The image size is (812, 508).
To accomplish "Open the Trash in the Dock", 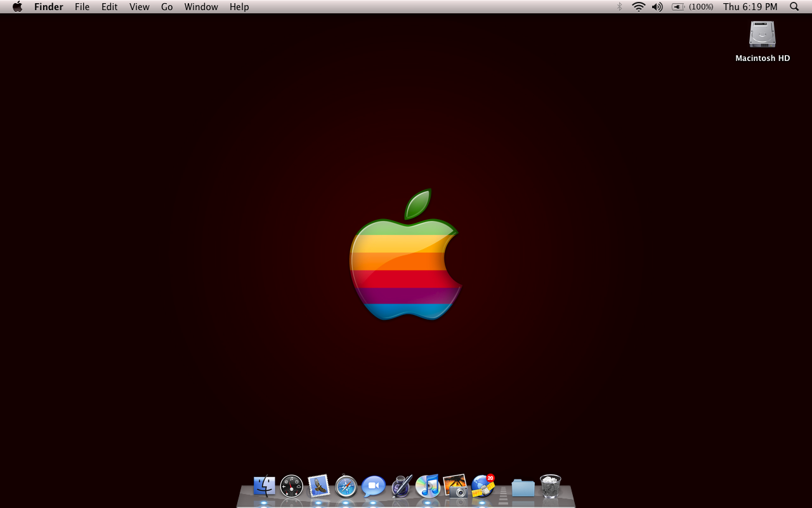I will [x=551, y=486].
